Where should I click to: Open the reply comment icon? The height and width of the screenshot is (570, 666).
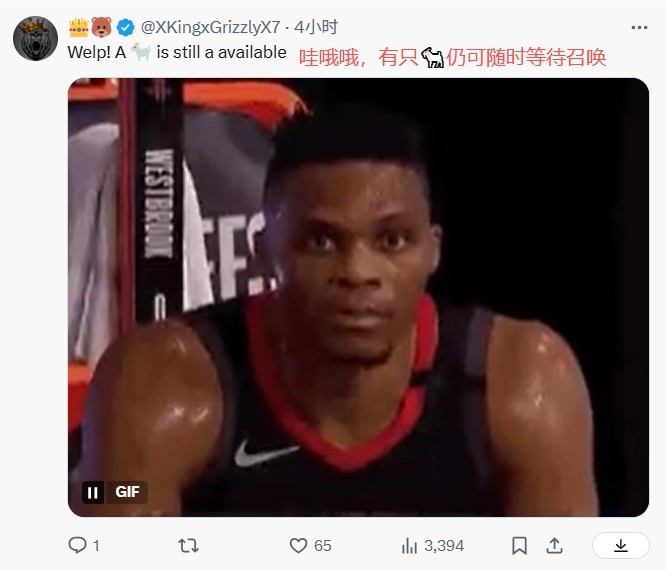click(77, 545)
